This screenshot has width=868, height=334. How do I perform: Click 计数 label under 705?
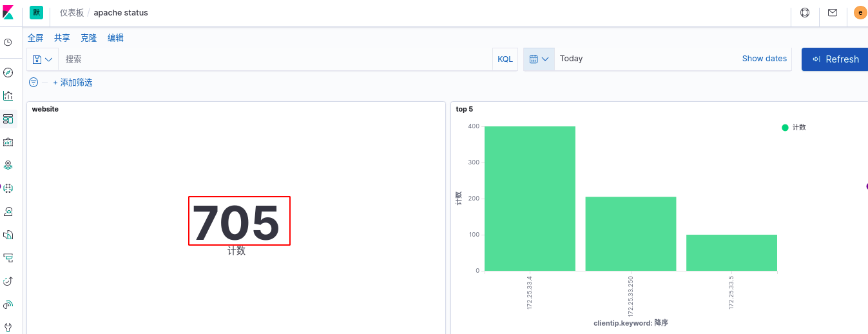[236, 251]
